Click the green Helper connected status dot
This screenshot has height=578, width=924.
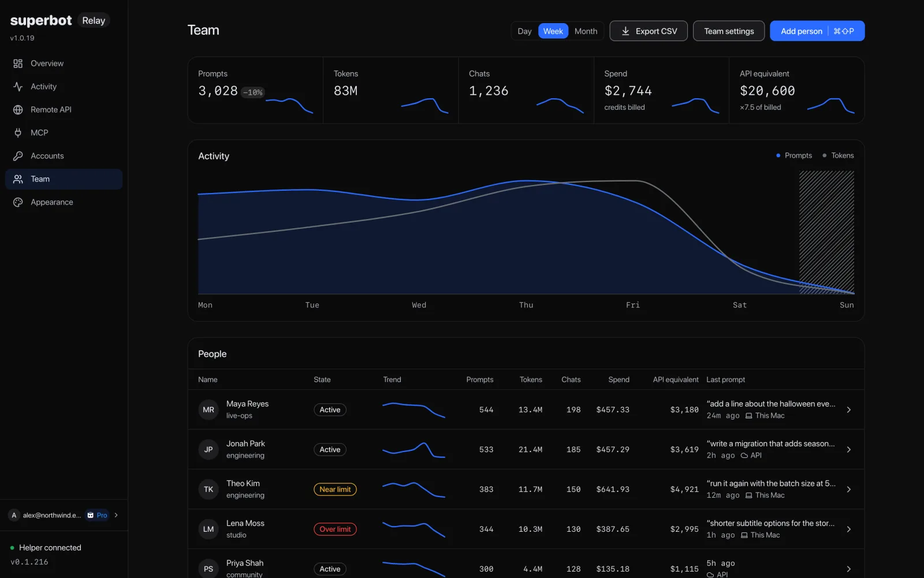point(12,547)
